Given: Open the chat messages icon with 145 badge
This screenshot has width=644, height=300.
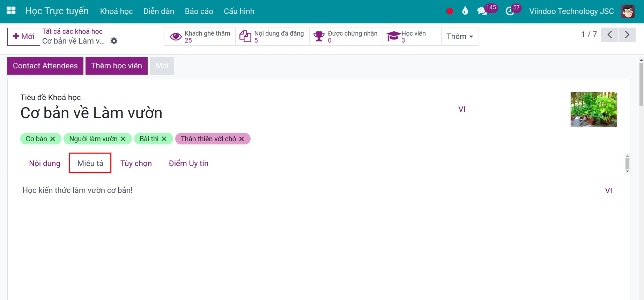Looking at the screenshot, I should coord(482,11).
